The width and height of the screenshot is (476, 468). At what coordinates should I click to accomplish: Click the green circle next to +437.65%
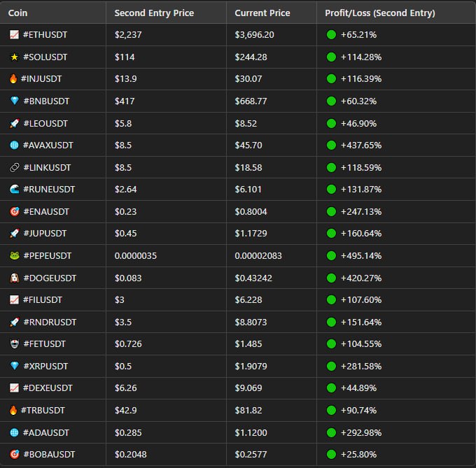click(331, 145)
